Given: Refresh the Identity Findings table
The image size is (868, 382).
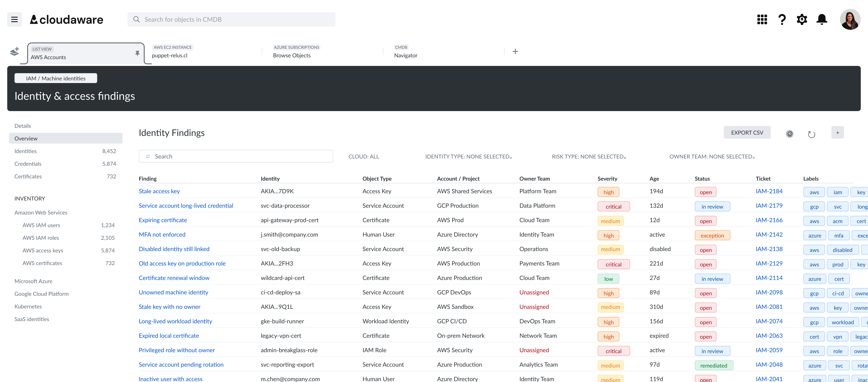Looking at the screenshot, I should [x=811, y=134].
